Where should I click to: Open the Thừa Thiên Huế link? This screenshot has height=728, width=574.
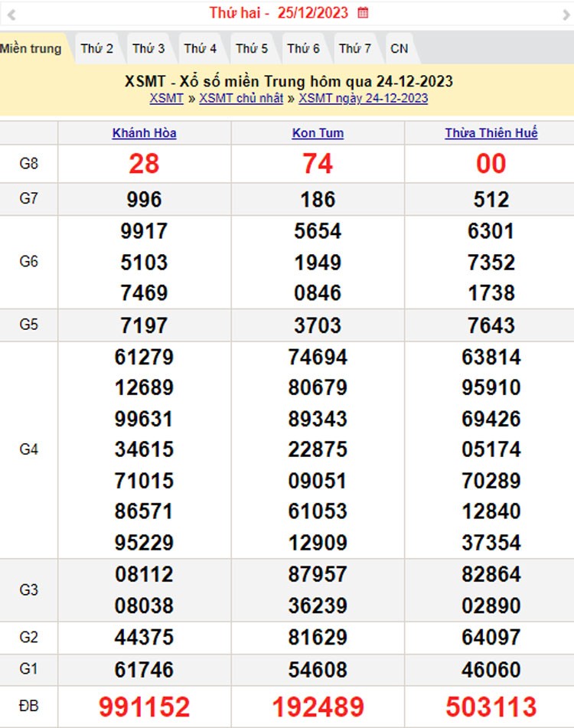click(491, 133)
